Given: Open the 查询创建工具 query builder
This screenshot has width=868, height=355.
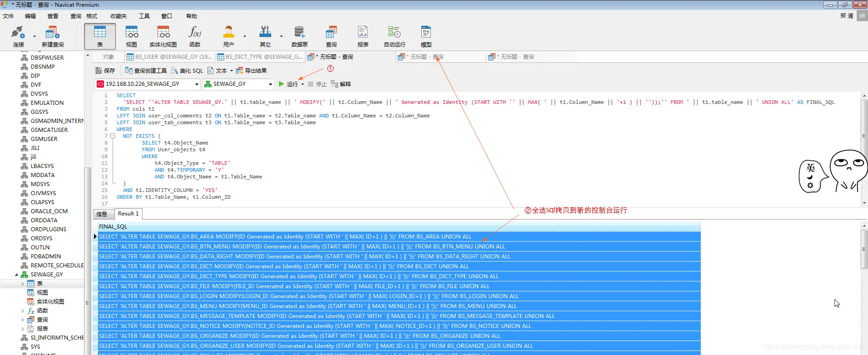Looking at the screenshot, I should [146, 70].
